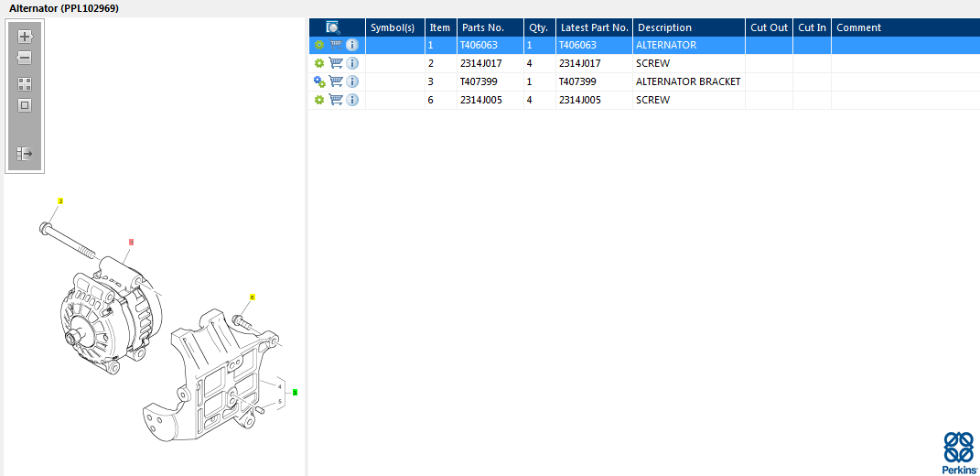Select the four-squares grid view icon

pyautogui.click(x=25, y=84)
